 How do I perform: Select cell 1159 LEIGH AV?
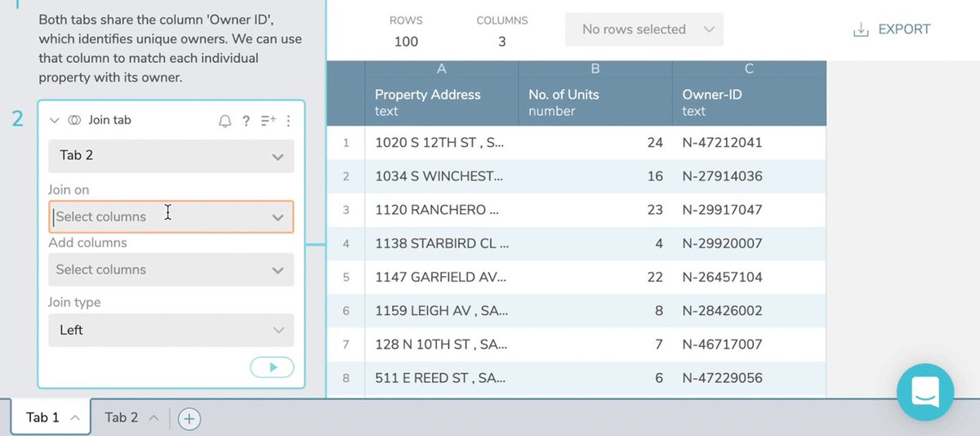click(441, 310)
